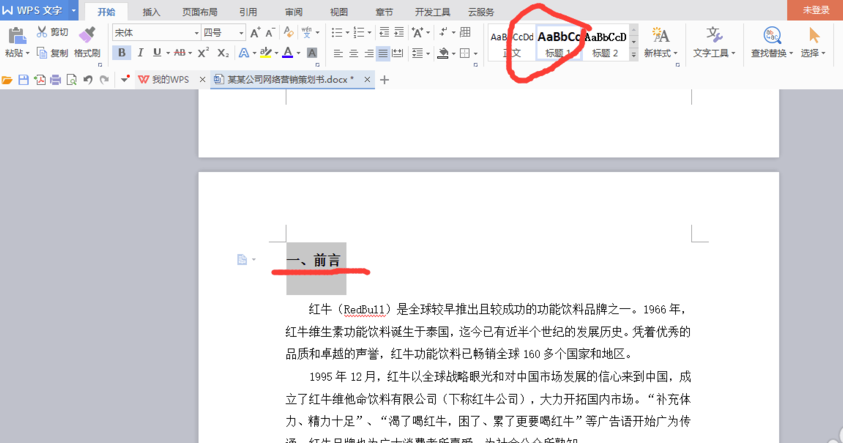The height and width of the screenshot is (443, 843).
Task: Toggle justify paragraph alignment
Action: [383, 53]
